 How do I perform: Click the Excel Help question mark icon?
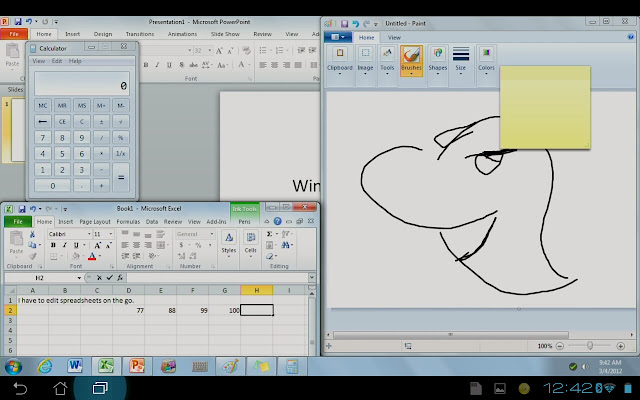(x=278, y=221)
